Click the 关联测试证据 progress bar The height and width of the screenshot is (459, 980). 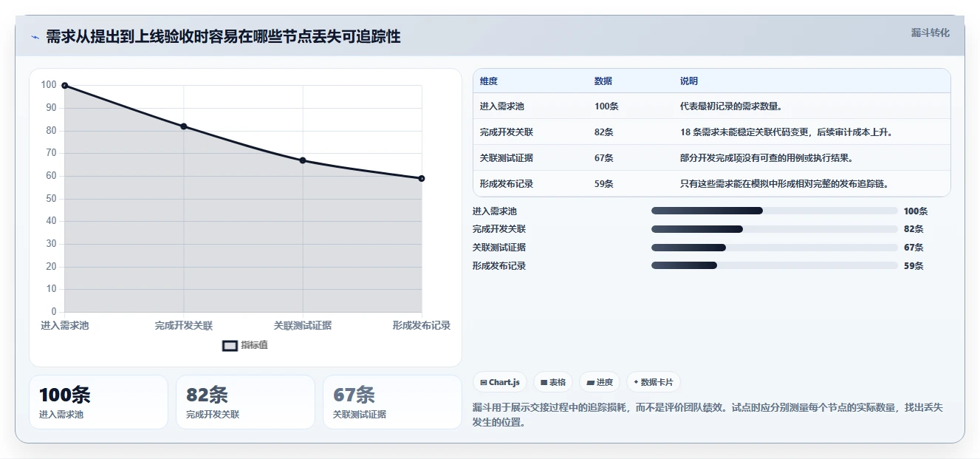pyautogui.click(x=774, y=248)
